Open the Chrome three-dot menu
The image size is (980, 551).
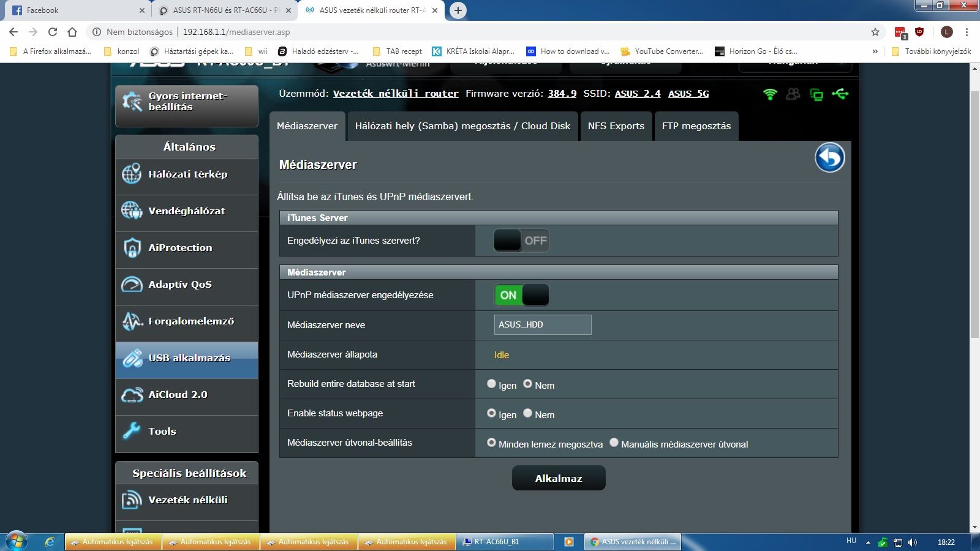pyautogui.click(x=967, y=32)
